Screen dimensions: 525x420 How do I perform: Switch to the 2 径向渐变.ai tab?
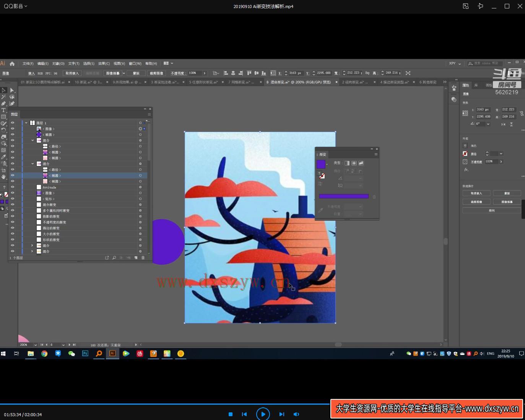pos(355,82)
